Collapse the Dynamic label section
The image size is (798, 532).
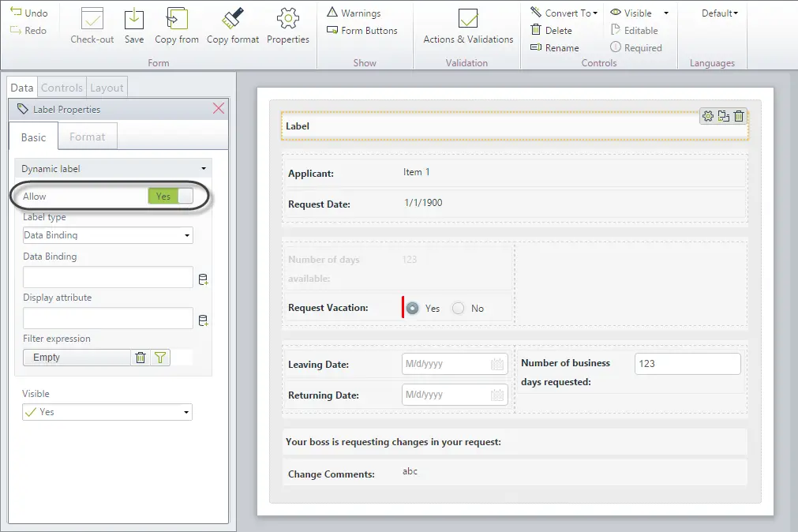click(x=204, y=168)
